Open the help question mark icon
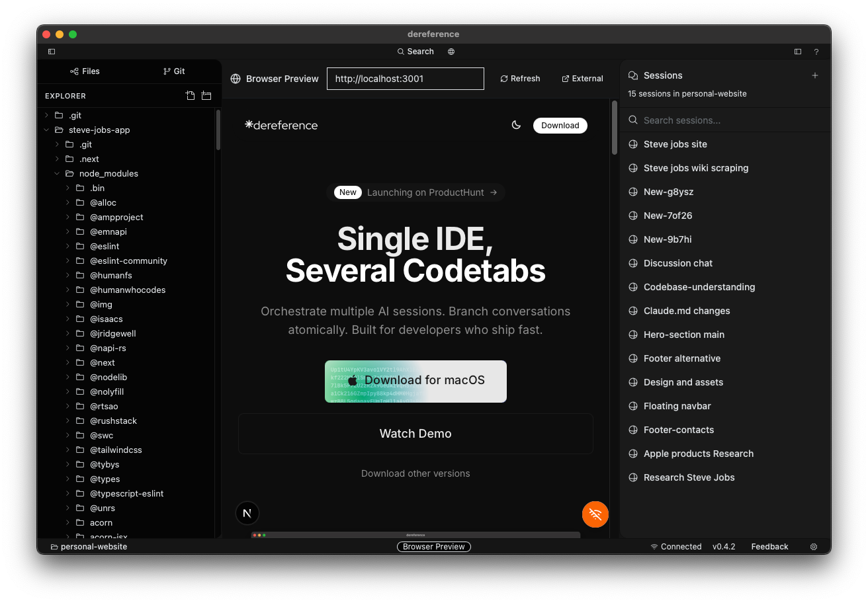Viewport: 868px width, 603px height. [x=816, y=52]
